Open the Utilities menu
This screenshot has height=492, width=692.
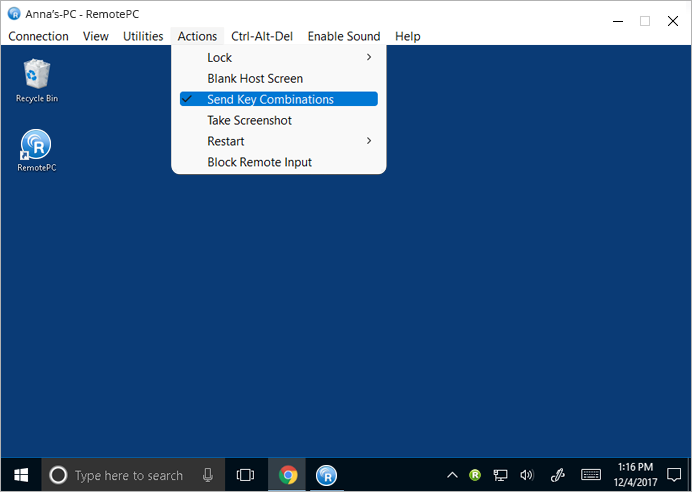(x=143, y=36)
